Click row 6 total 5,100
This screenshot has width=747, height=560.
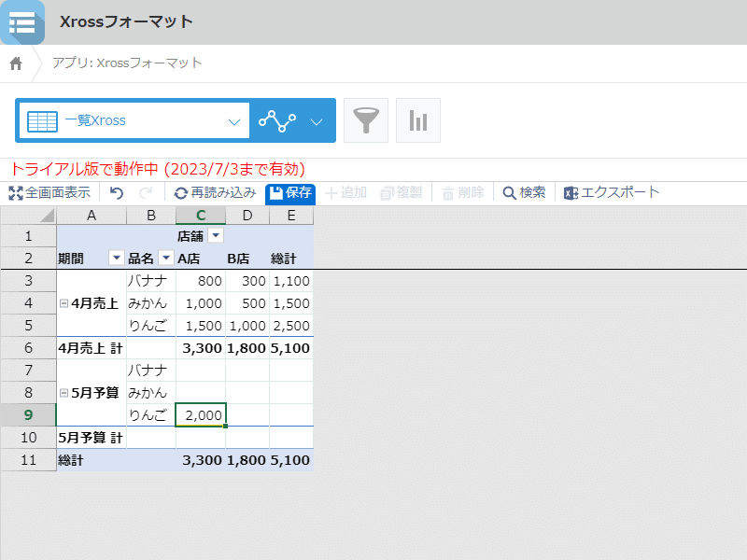tap(291, 348)
